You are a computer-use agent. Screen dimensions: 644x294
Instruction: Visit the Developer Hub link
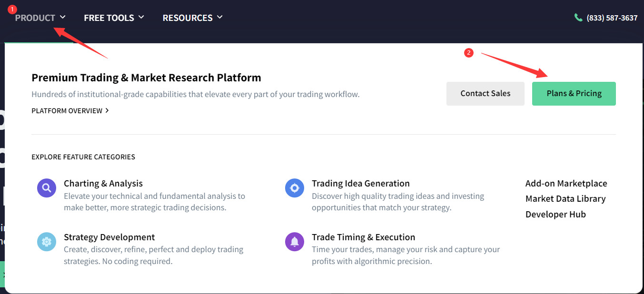[555, 214]
